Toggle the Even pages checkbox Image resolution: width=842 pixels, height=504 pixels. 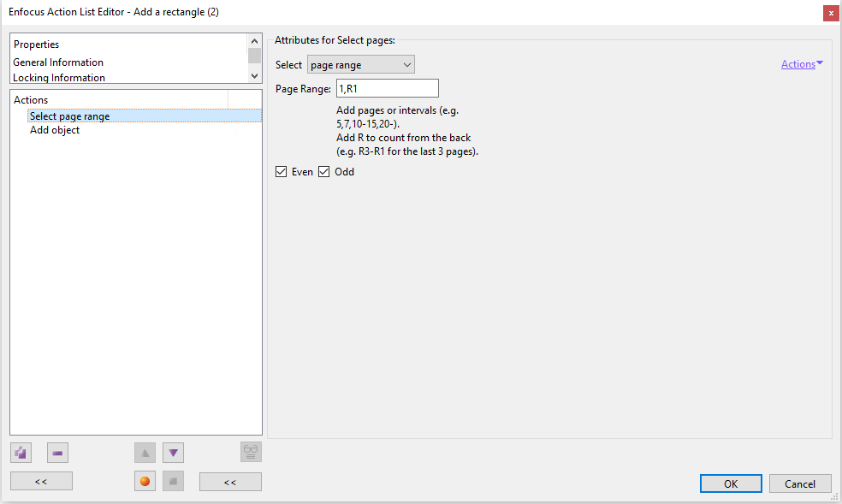coord(281,172)
